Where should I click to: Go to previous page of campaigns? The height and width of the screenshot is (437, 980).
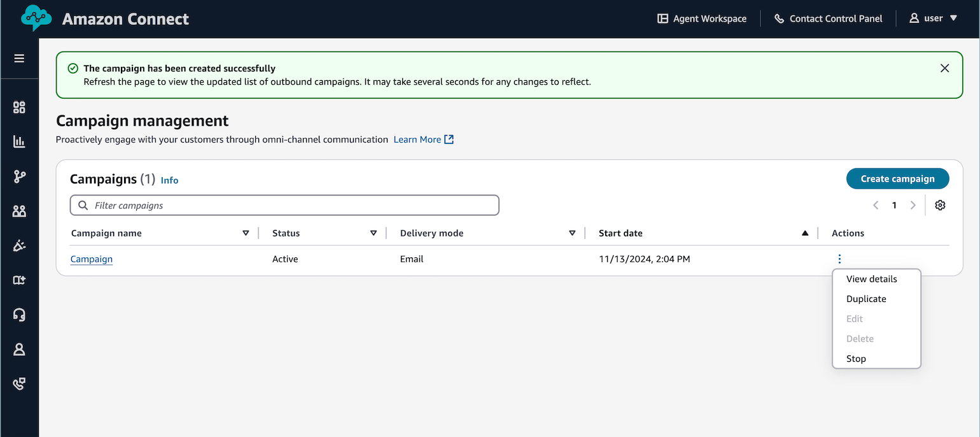click(x=876, y=205)
